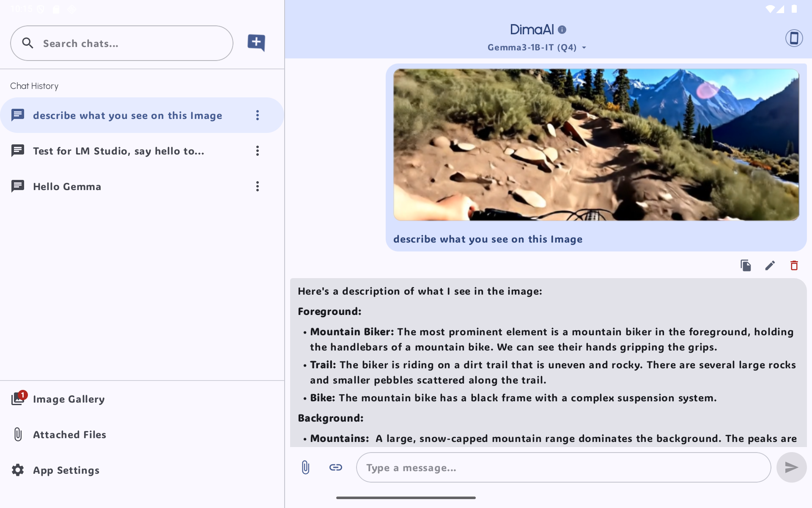Edit the message using pencil icon
The image size is (812, 508).
(770, 265)
